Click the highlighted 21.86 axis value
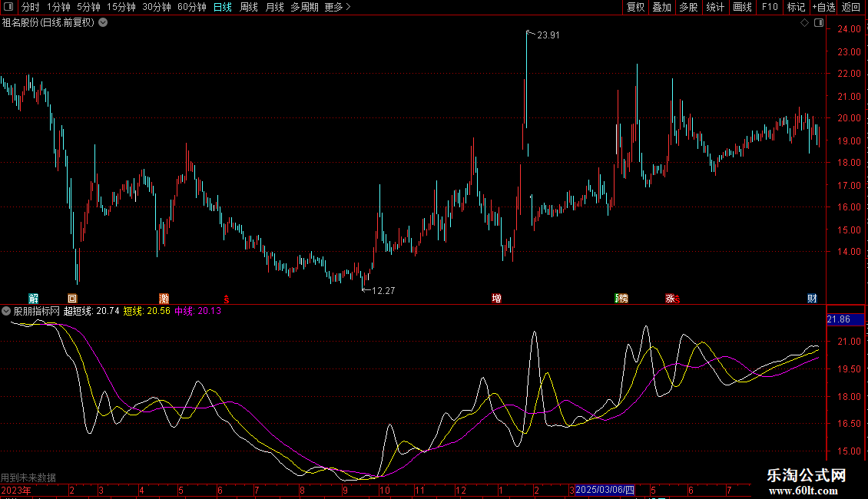 click(x=845, y=319)
